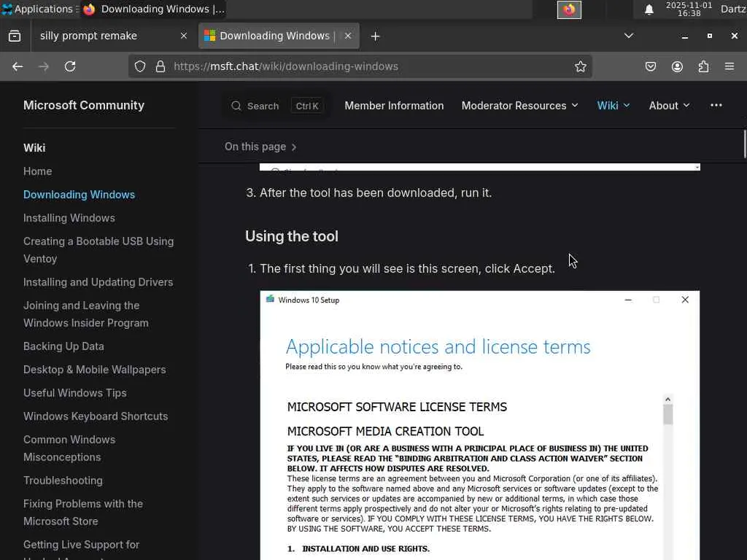This screenshot has height=560, width=747.
Task: Reload the current page
Action: coord(70,66)
